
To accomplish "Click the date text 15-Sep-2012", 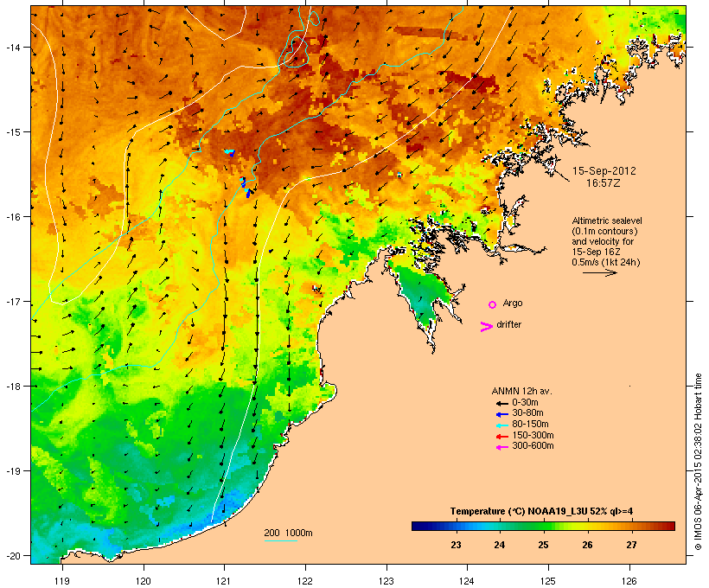I will [604, 171].
